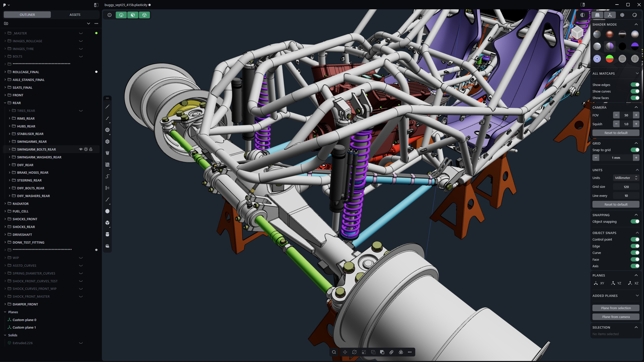Click the Grid size input field
Image resolution: width=644 pixels, height=362 pixels.
[x=626, y=187]
